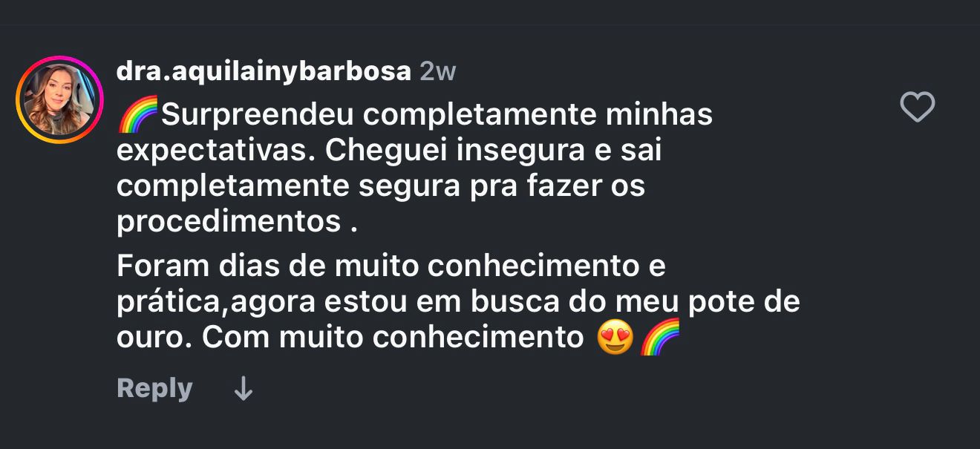The height and width of the screenshot is (449, 980).
Task: Click the line starting Foram dias de muito
Action: [x=391, y=266]
